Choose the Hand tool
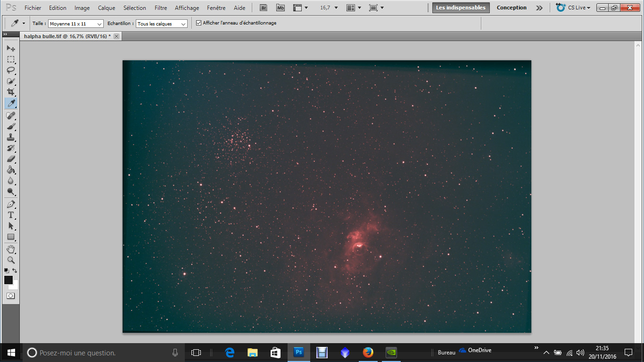The height and width of the screenshot is (362, 644). [x=11, y=249]
